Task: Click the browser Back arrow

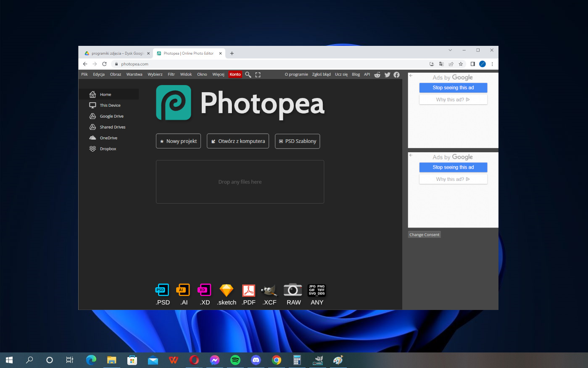Action: point(85,64)
